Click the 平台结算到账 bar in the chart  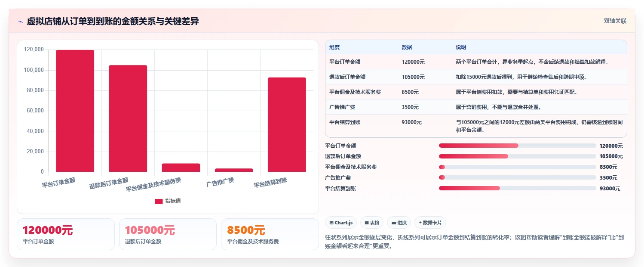[287, 125]
